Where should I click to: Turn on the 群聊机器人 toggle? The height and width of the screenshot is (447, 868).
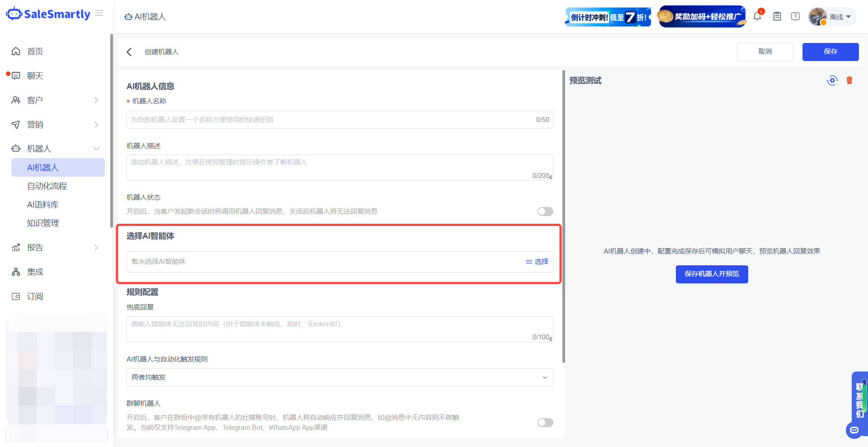(x=545, y=422)
